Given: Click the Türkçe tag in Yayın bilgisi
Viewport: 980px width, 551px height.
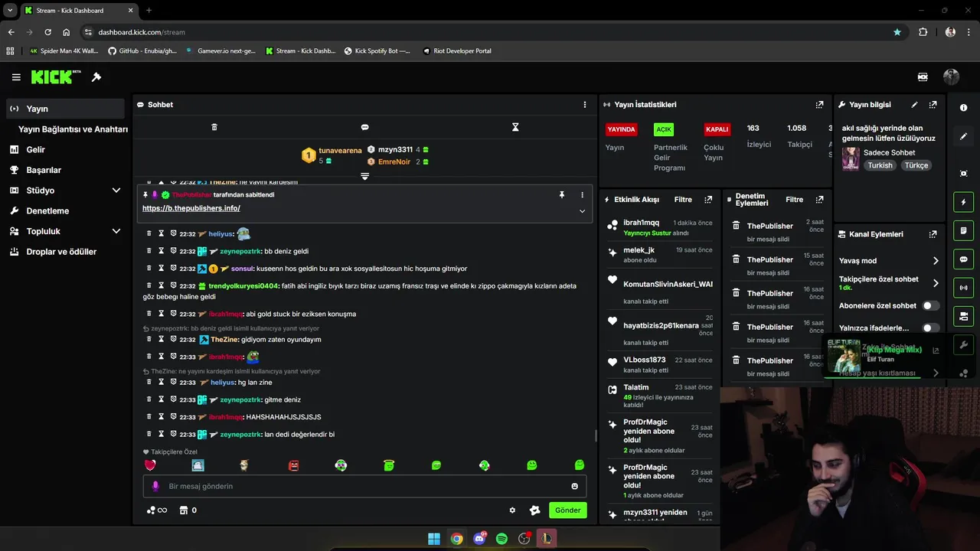Looking at the screenshot, I should point(916,165).
